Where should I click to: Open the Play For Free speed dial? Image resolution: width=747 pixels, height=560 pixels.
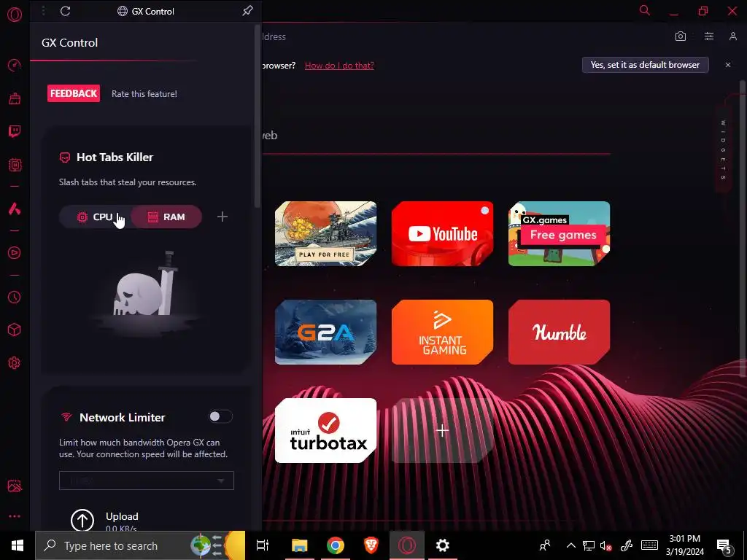(325, 233)
